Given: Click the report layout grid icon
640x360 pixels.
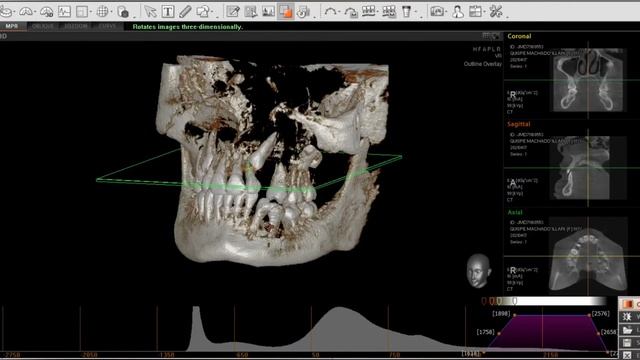Looking at the screenshot, I should pyautogui.click(x=475, y=11).
